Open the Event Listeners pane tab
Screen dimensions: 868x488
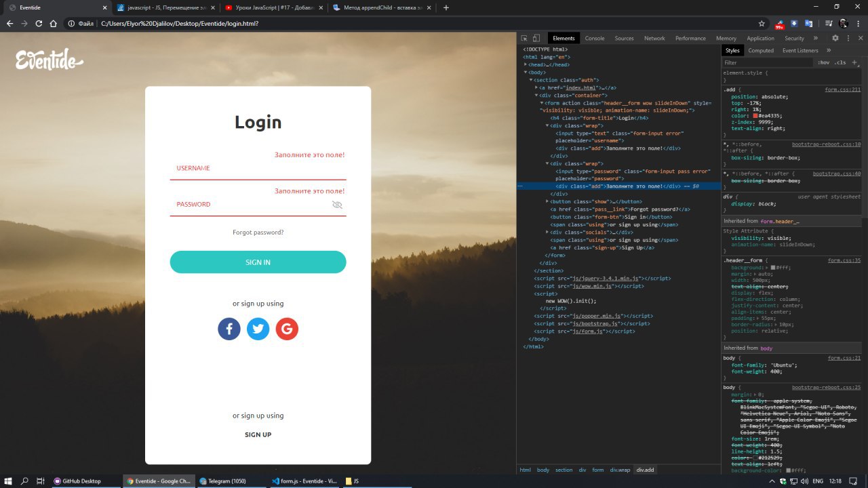pos(800,50)
